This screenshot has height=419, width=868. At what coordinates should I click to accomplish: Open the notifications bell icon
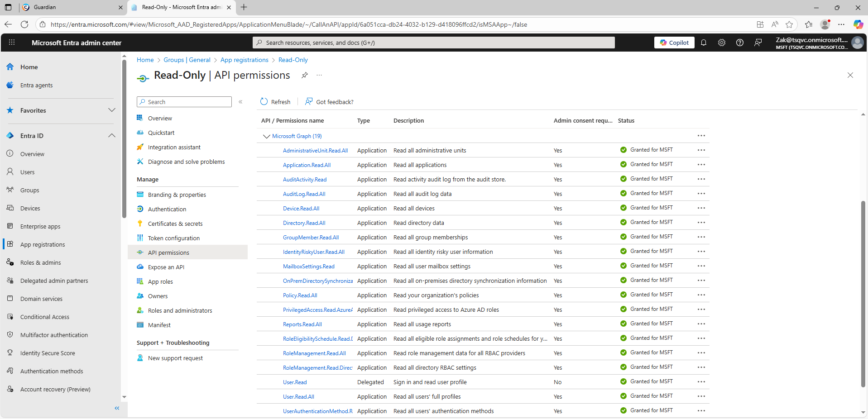(x=704, y=43)
